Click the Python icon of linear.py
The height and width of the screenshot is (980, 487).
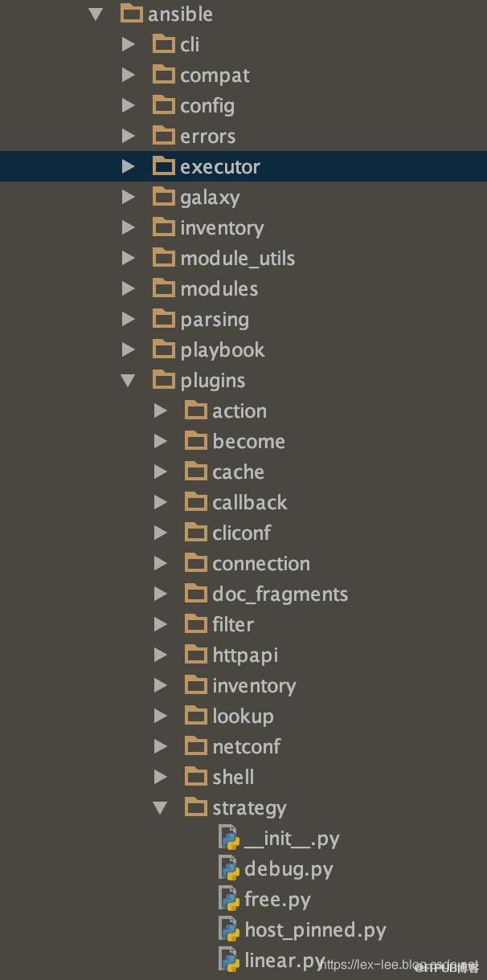coord(230,960)
